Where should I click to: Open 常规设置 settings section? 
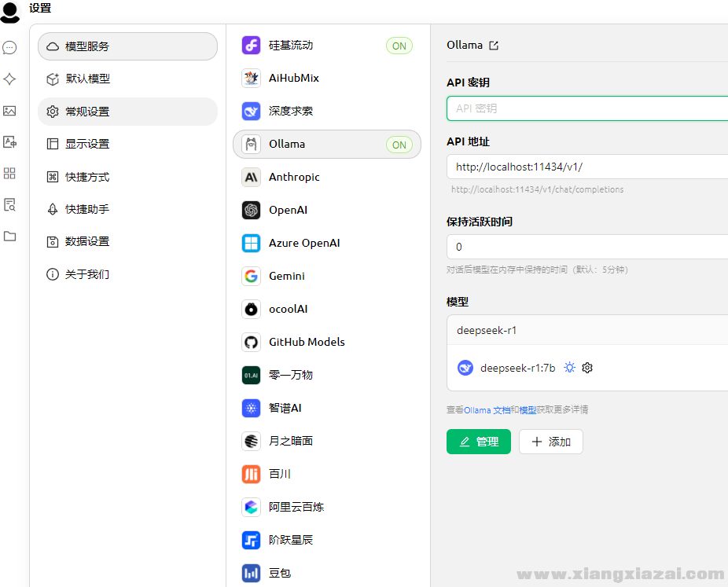(x=127, y=112)
